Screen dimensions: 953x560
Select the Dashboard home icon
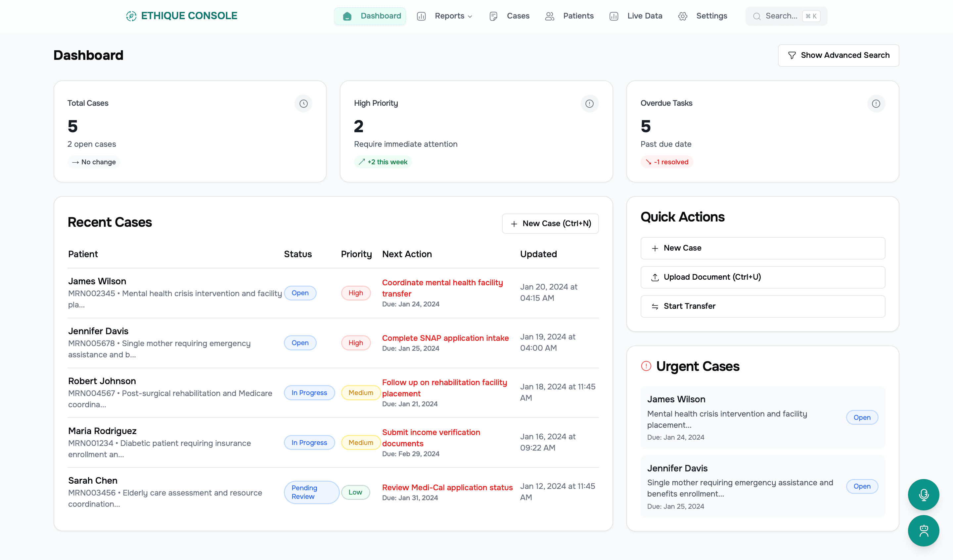click(347, 16)
